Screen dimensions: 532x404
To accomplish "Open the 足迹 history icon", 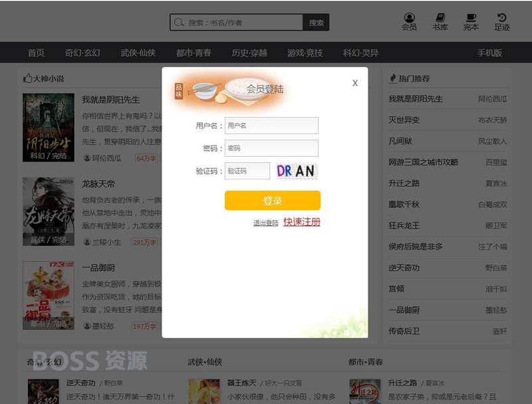I will [502, 22].
